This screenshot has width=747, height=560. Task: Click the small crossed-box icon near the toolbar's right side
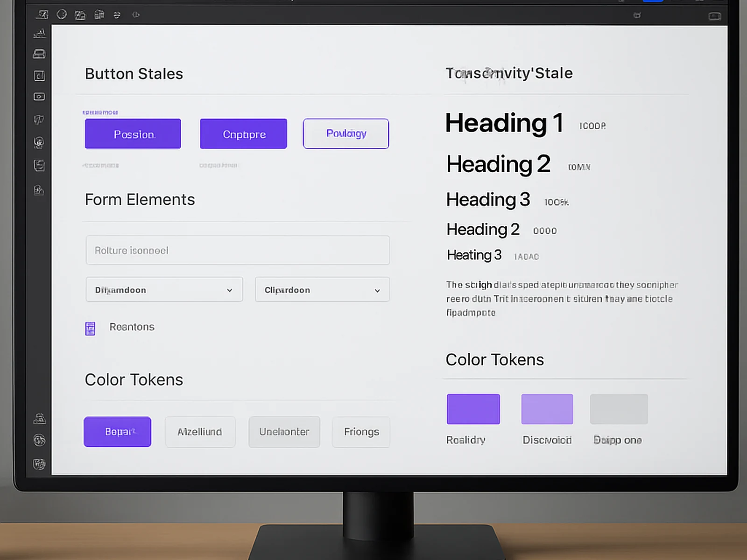[x=637, y=15]
